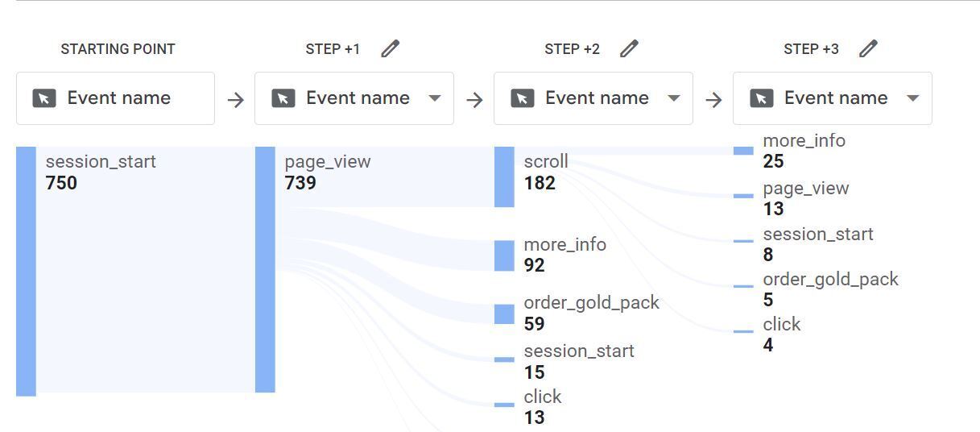Edit Step +2 with the pencil icon
The height and width of the screenshot is (432, 980).
coord(629,49)
